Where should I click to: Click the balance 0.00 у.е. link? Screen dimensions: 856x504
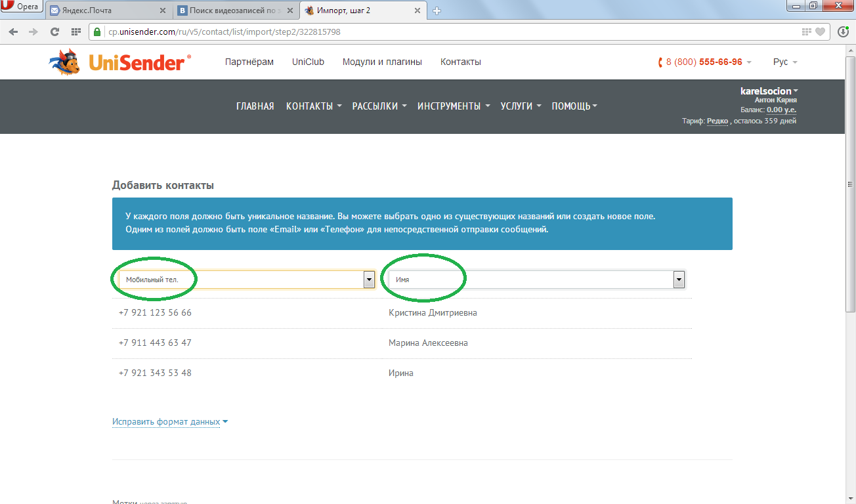coord(781,110)
